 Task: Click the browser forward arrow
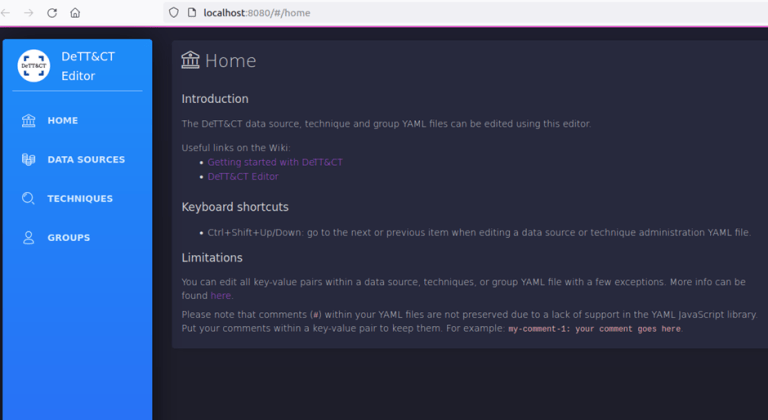coord(28,13)
